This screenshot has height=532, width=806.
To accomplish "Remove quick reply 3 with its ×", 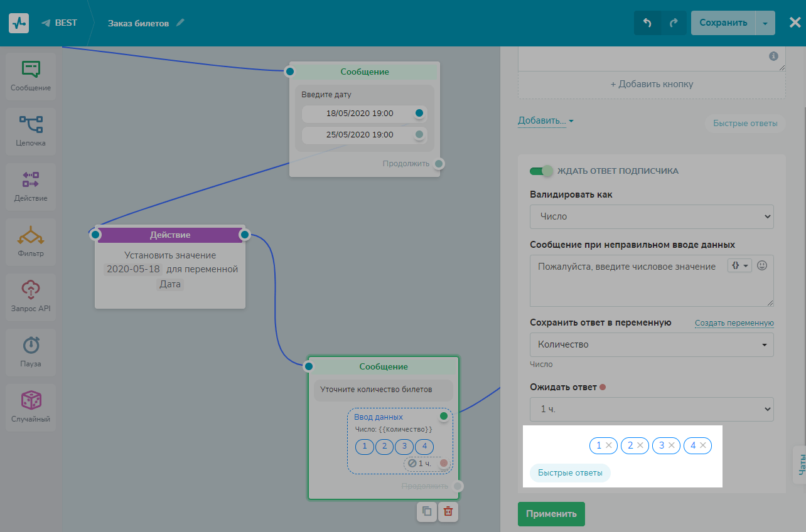I will point(671,445).
